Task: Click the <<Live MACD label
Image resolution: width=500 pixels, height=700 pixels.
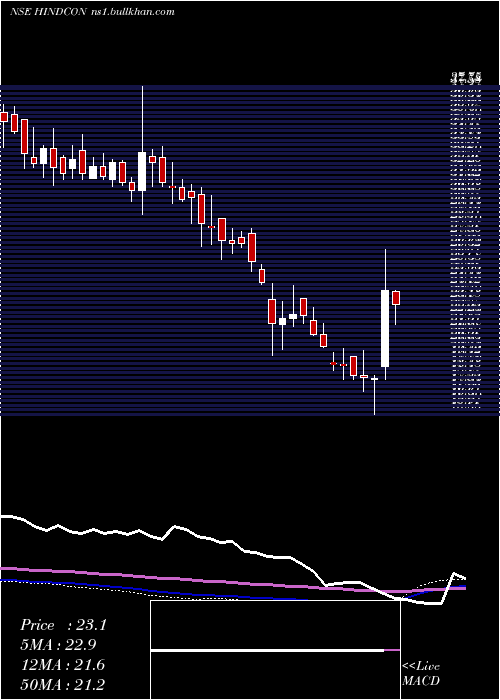Action: click(421, 673)
